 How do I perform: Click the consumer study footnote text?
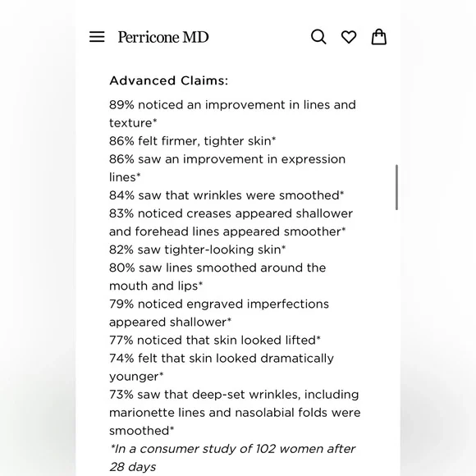(x=232, y=458)
